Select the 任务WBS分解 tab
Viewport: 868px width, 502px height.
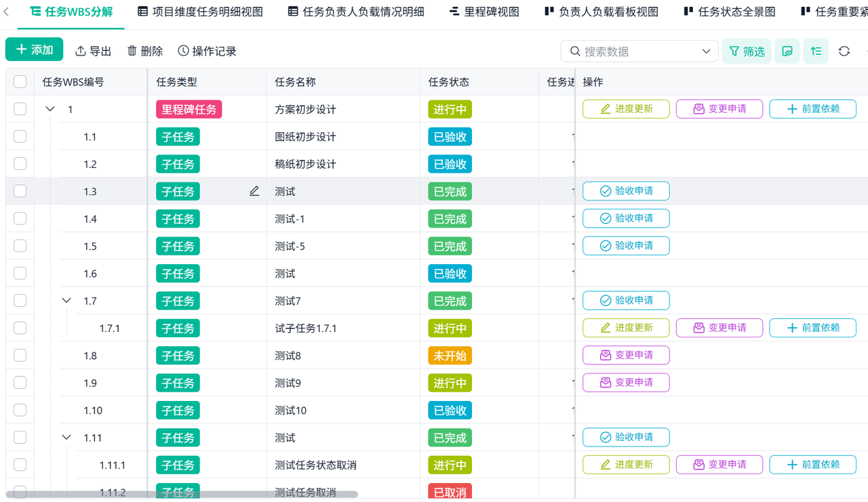71,12
